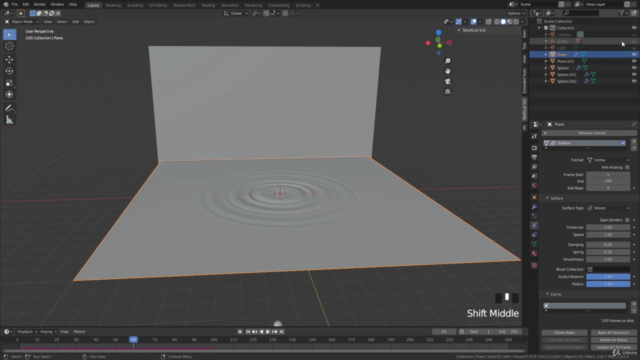Click Update All To Frame button

(613, 347)
